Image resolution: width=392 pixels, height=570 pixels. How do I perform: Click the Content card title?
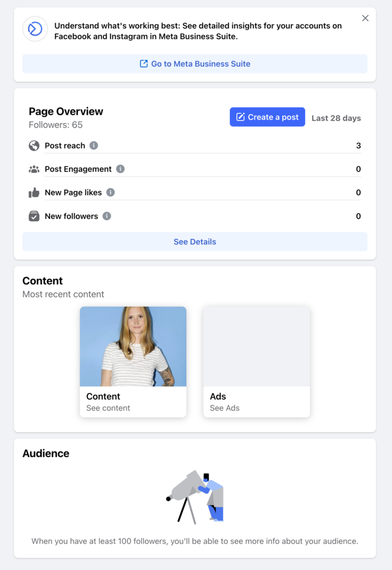[x=103, y=396]
